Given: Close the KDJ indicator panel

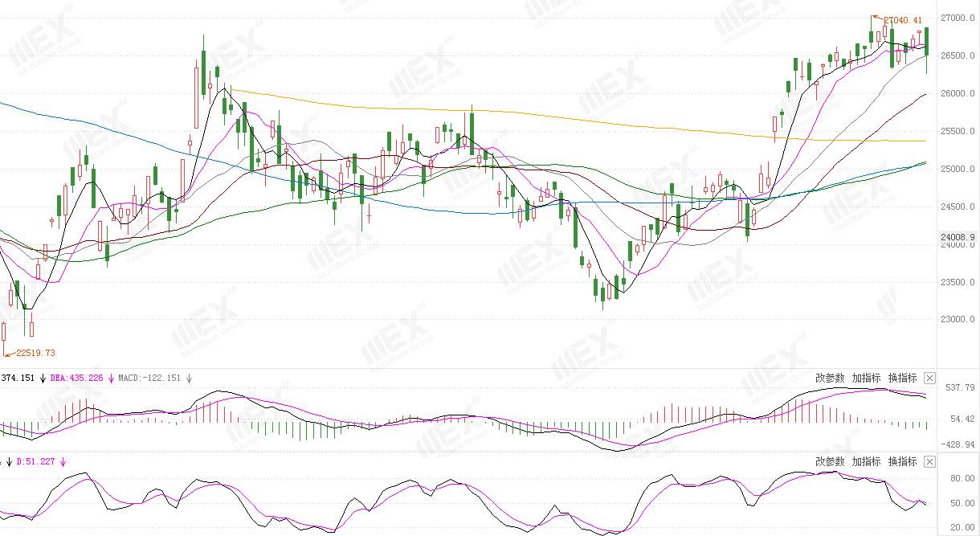Looking at the screenshot, I should (x=930, y=461).
